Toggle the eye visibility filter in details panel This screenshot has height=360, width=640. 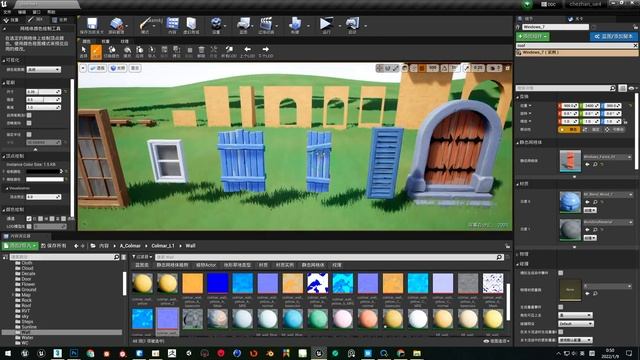click(632, 88)
